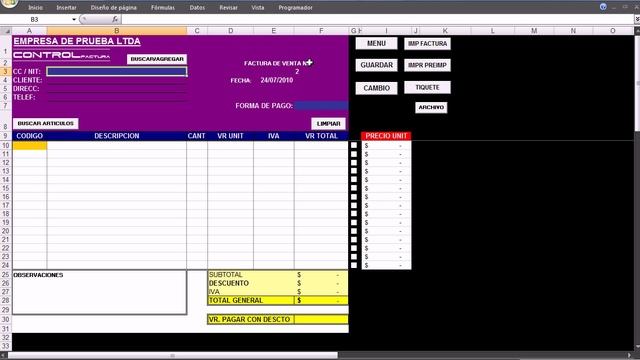Click the PRECIO UNIT red header

[386, 136]
